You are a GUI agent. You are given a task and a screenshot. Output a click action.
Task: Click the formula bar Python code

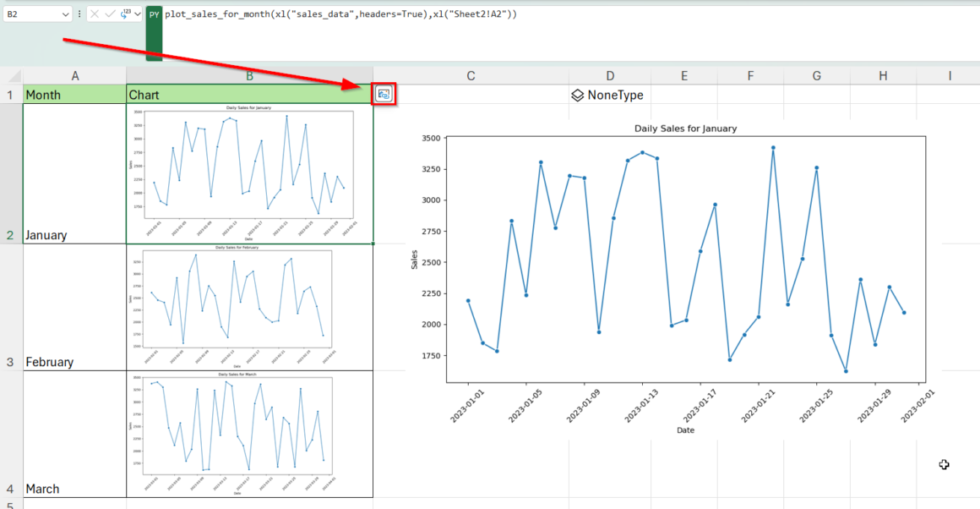pyautogui.click(x=338, y=14)
